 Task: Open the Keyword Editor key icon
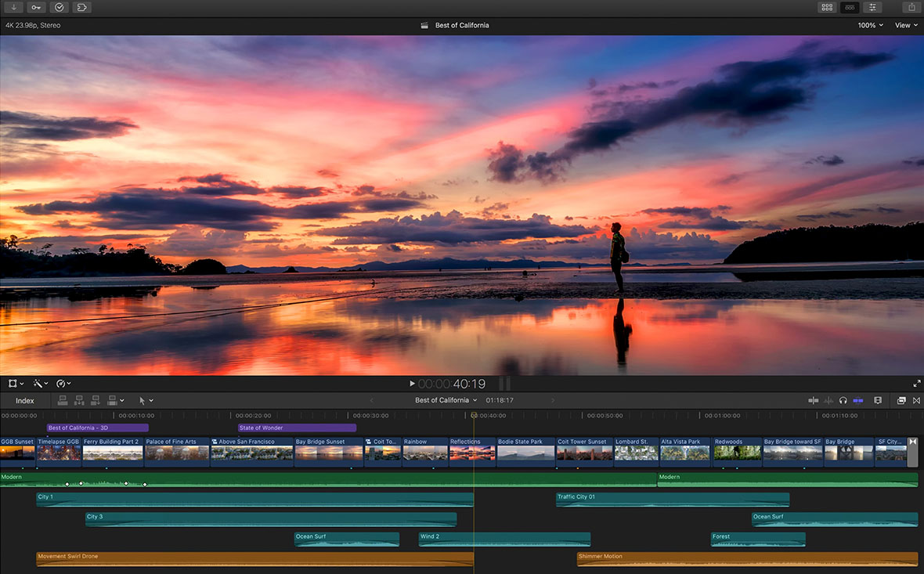point(35,7)
